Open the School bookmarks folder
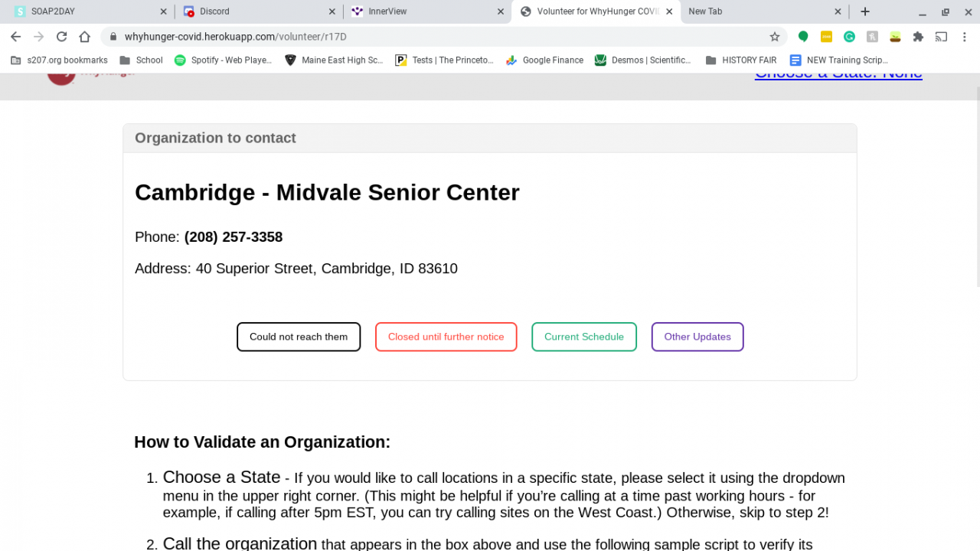 pyautogui.click(x=141, y=60)
